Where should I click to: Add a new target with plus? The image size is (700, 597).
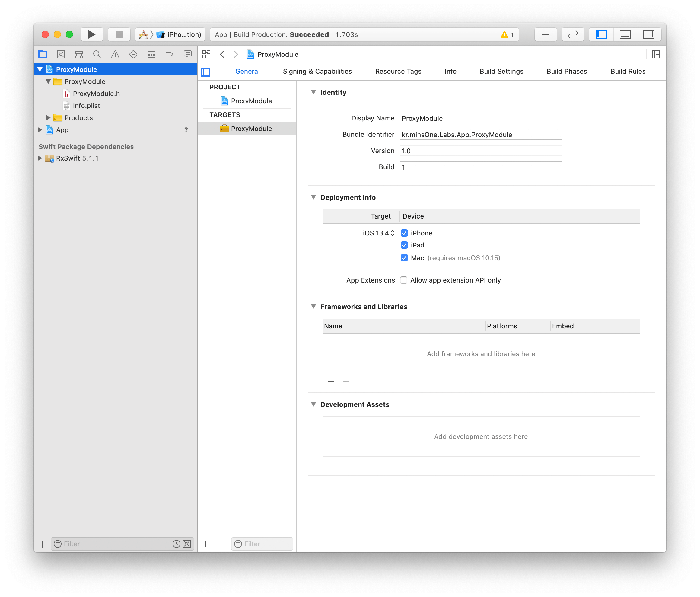205,544
